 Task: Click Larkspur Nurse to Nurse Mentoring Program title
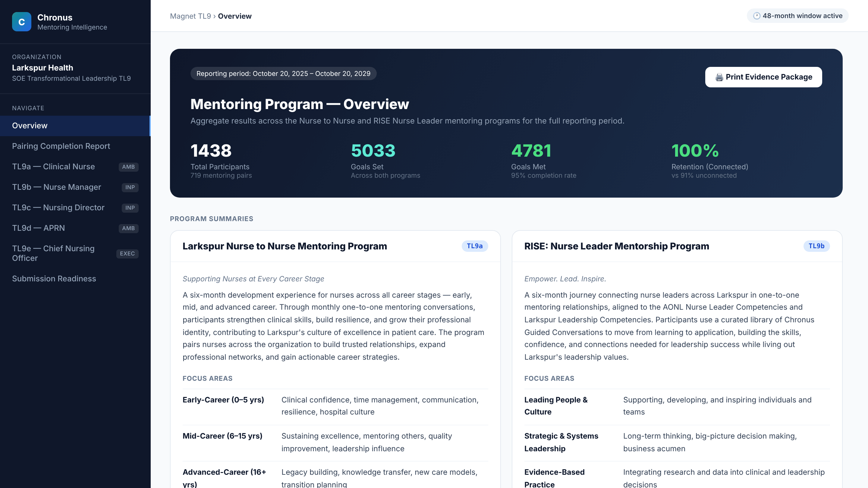[x=285, y=246]
